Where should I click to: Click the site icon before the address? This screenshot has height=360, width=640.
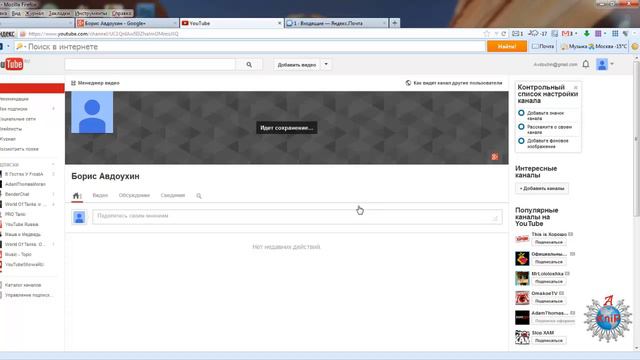point(23,34)
